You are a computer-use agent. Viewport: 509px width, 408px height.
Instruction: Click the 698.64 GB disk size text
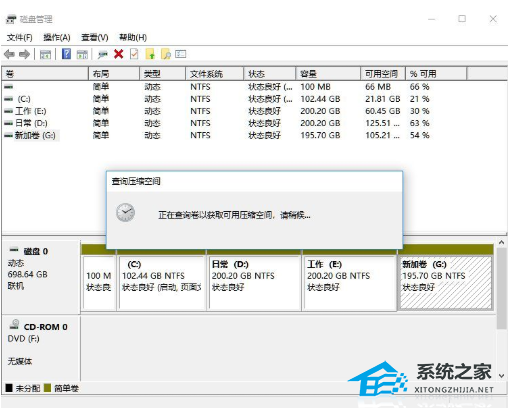[27, 274]
